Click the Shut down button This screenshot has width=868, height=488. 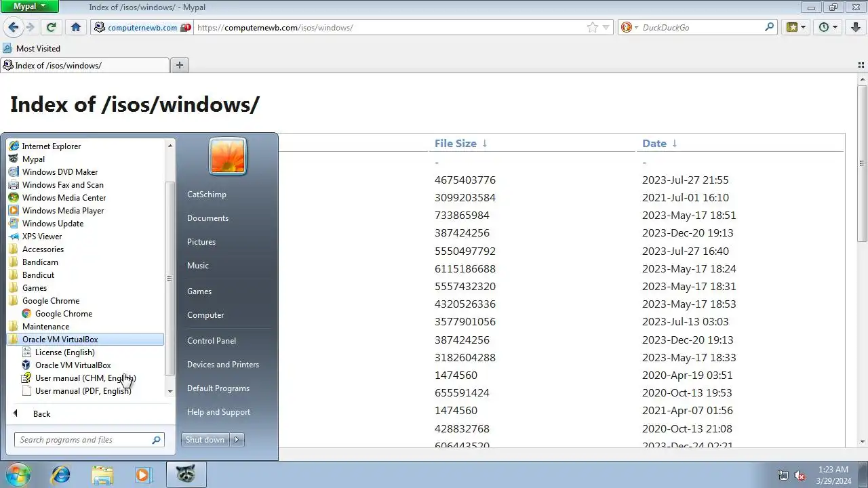205,440
